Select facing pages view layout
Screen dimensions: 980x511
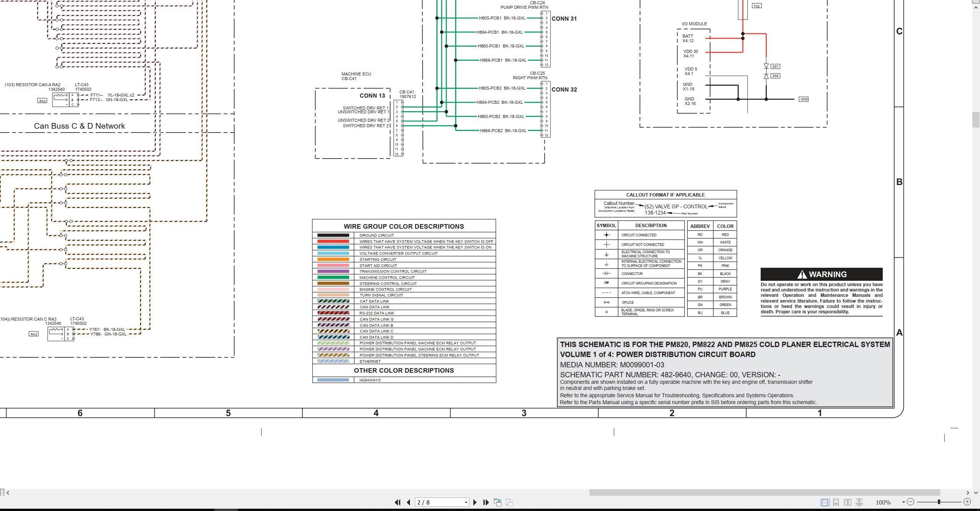[x=848, y=502]
